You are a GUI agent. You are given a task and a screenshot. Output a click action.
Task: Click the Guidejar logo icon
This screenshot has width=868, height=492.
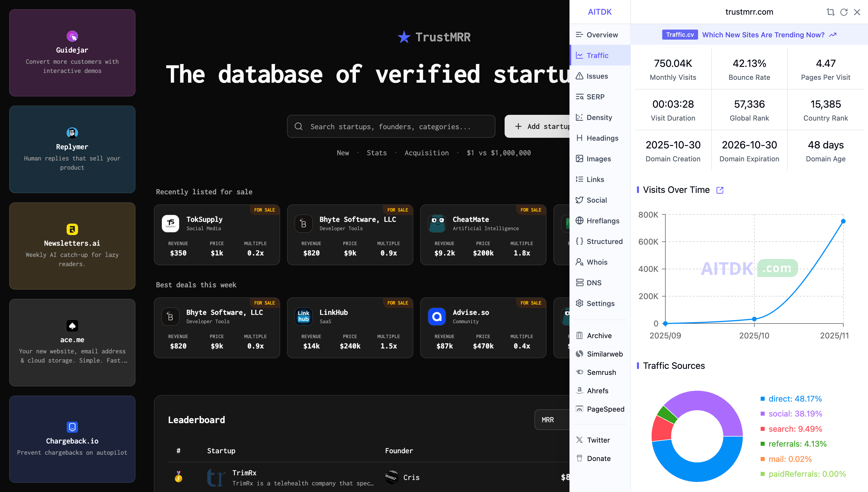[x=72, y=36]
